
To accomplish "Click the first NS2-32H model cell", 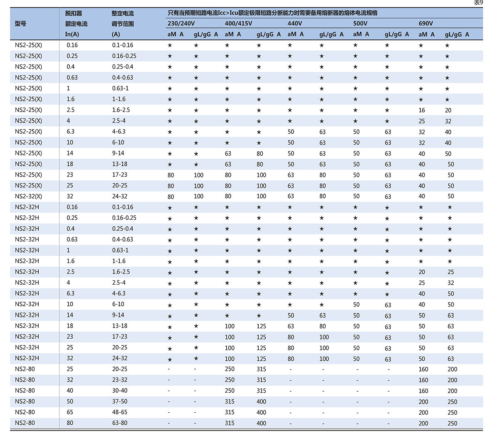I will coord(27,207).
